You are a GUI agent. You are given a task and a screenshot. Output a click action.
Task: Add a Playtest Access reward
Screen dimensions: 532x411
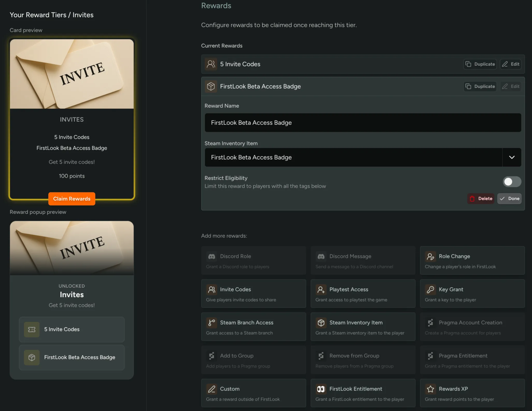[363, 293]
